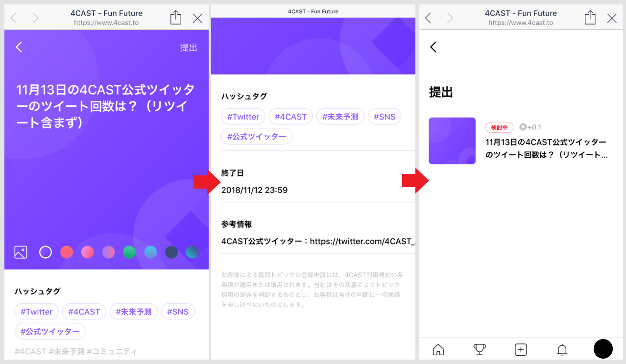Tap ハッシュタグ label in left screen
626x364 pixels.
[38, 291]
